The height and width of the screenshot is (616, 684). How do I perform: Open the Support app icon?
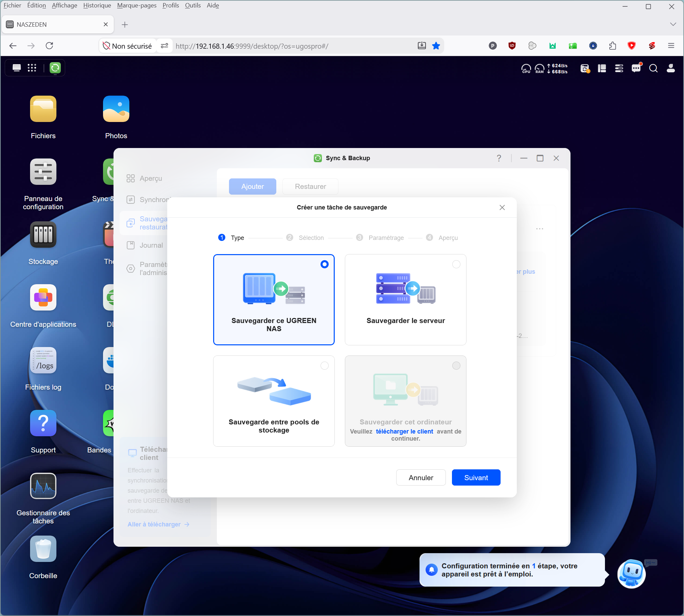pyautogui.click(x=43, y=423)
